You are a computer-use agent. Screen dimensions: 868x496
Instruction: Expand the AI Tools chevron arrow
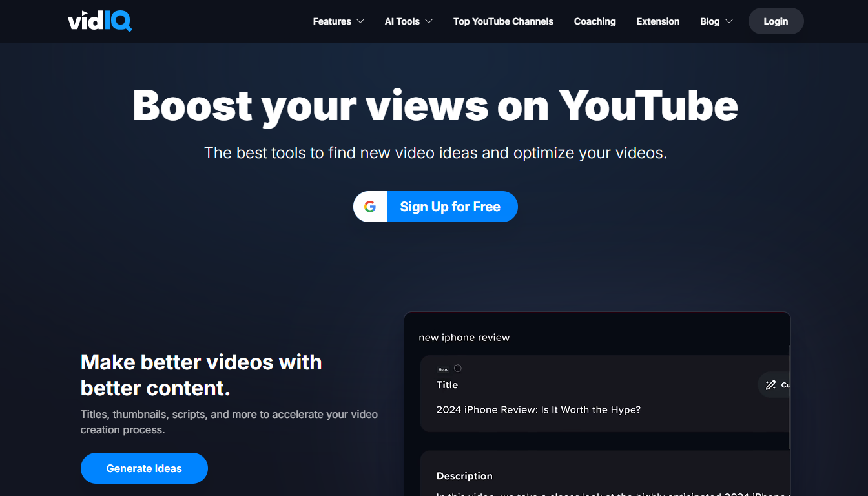[429, 21]
